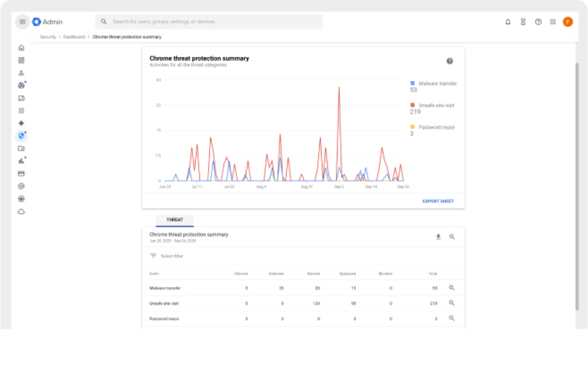Click the chart help question mark

450,61
